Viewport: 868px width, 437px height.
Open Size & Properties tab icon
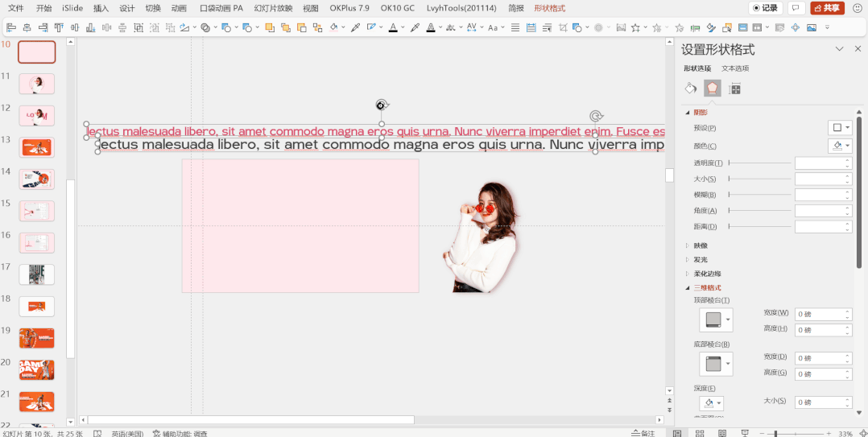click(x=734, y=89)
